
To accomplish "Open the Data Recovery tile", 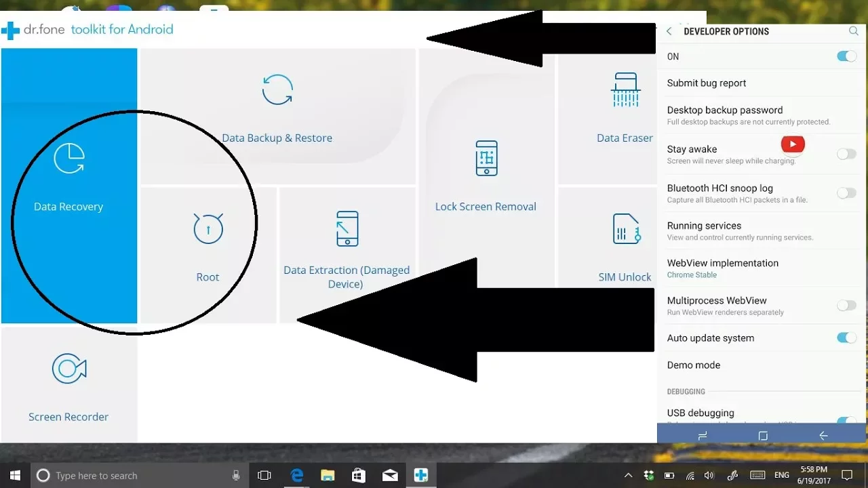I will point(68,185).
